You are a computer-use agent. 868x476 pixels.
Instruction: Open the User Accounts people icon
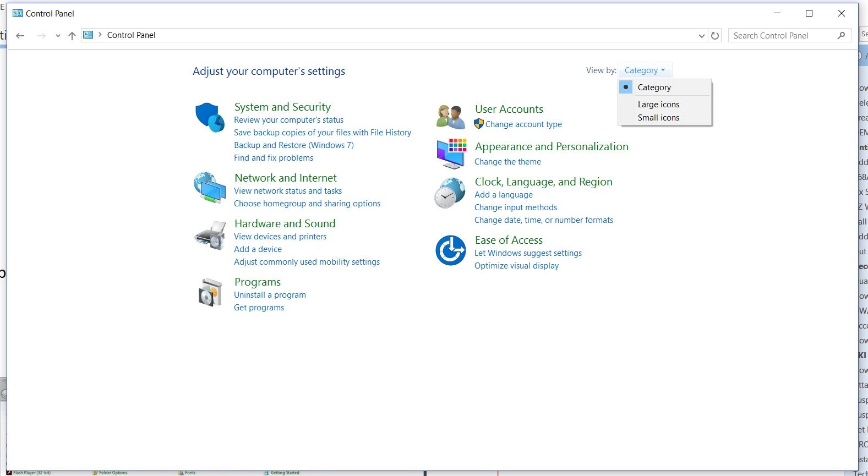tap(451, 117)
